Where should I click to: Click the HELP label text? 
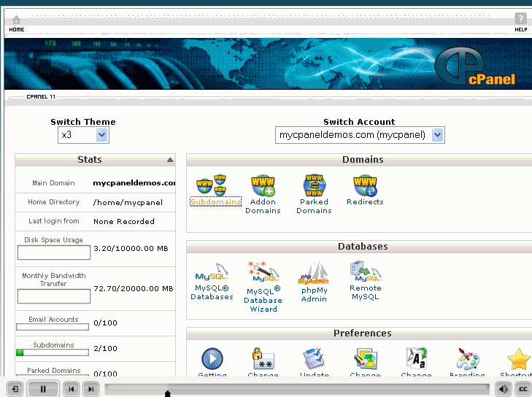pyautogui.click(x=521, y=29)
